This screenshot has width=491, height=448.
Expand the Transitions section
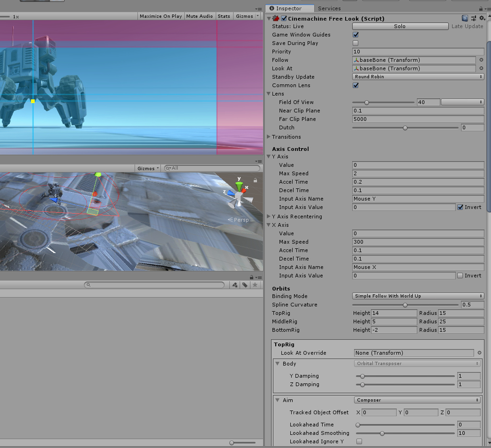coord(269,137)
